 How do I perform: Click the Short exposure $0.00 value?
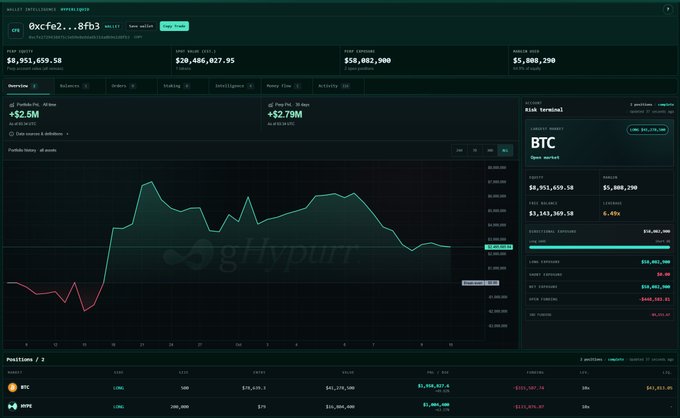[664, 274]
